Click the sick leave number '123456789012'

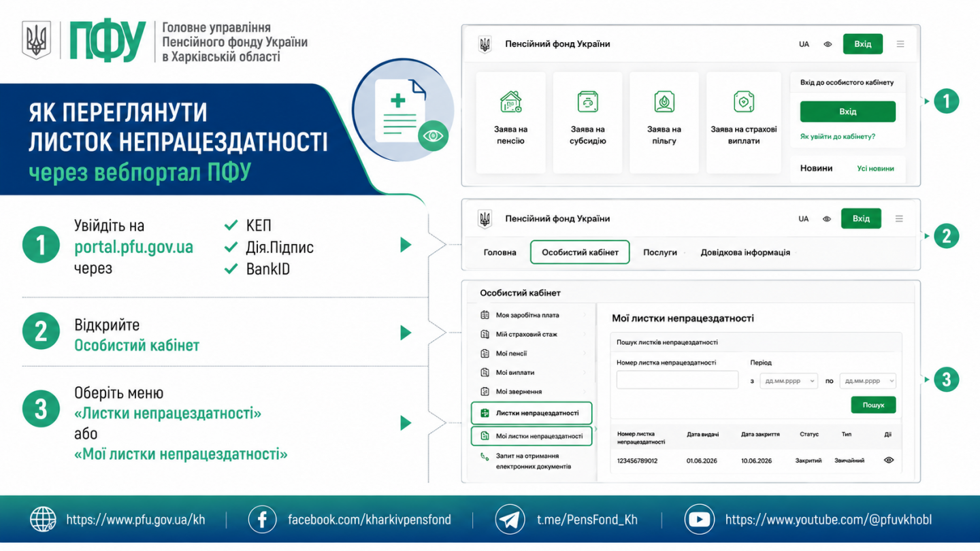638,461
